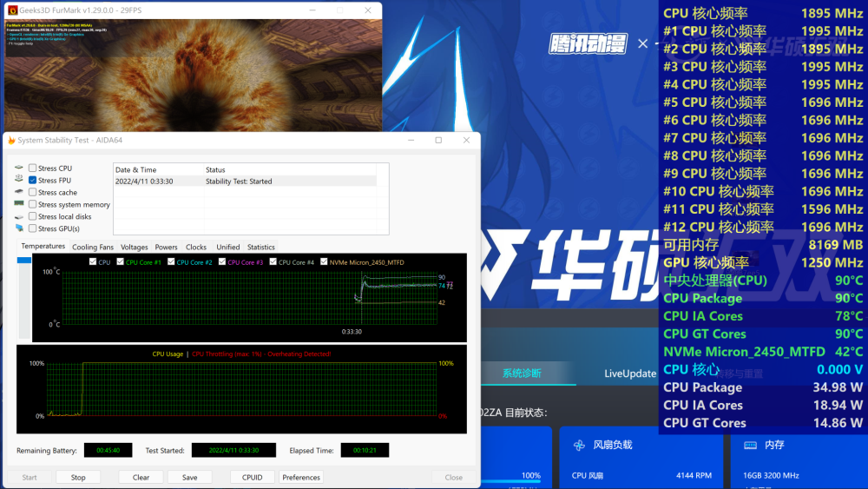Click the Stress GPU(s) monitor icon
This screenshot has height=489, width=868.
coord(19,228)
